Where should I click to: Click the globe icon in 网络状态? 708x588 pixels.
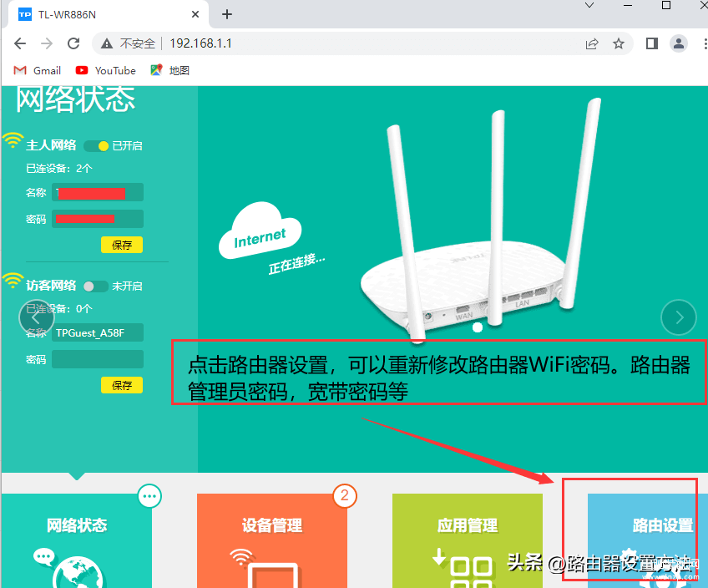point(78,572)
